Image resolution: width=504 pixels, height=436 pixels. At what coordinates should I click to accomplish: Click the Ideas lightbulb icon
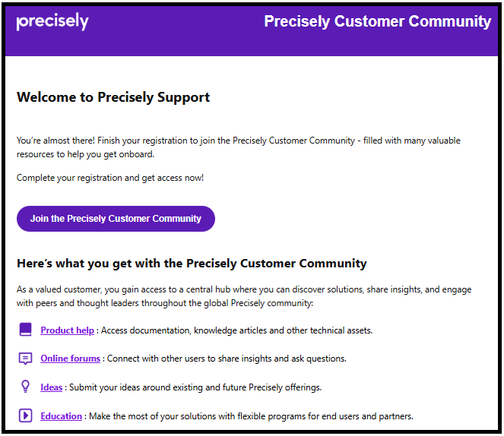pos(26,387)
